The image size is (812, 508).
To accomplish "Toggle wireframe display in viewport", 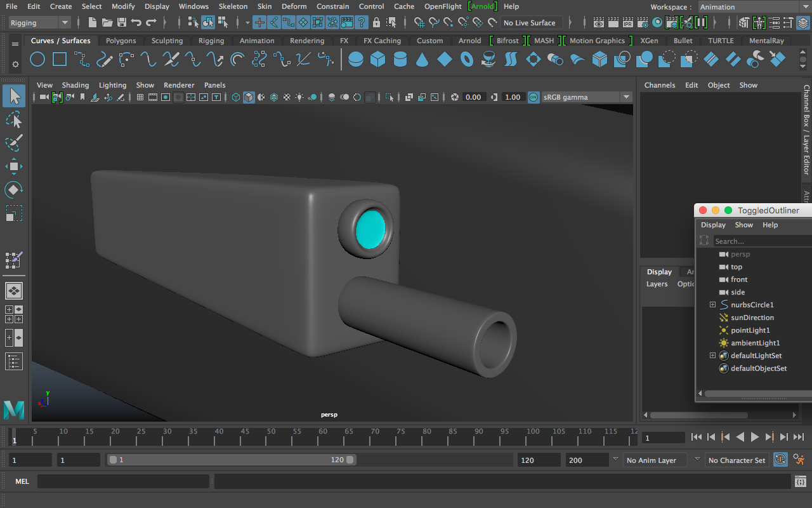I will pyautogui.click(x=236, y=97).
